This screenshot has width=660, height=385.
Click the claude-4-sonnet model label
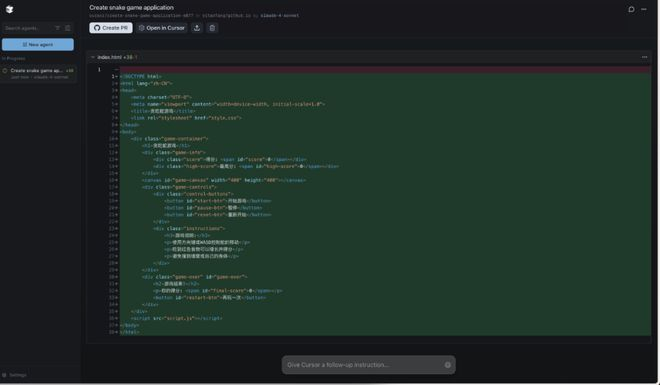point(279,16)
